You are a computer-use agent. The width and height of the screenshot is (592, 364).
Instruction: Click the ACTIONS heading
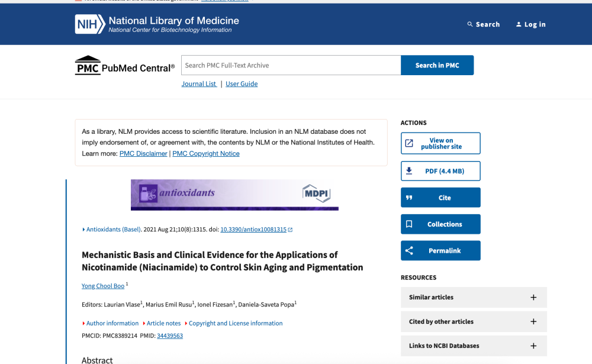tap(413, 123)
